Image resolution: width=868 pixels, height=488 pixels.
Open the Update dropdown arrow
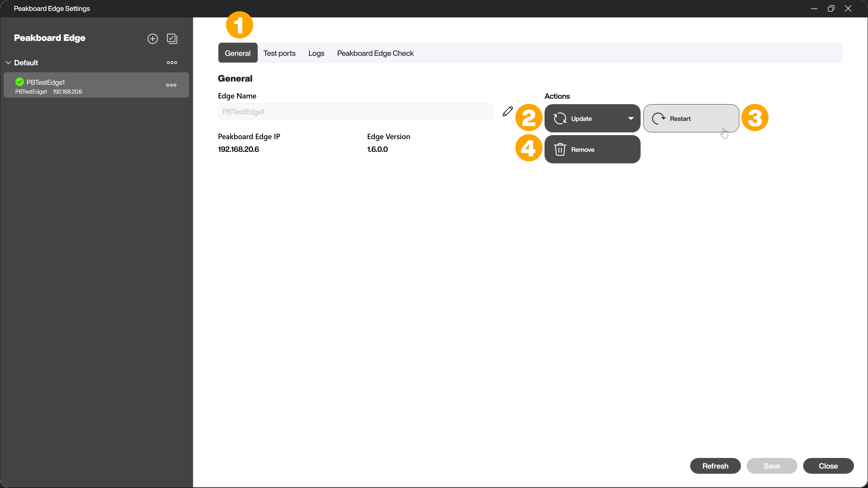click(x=631, y=118)
